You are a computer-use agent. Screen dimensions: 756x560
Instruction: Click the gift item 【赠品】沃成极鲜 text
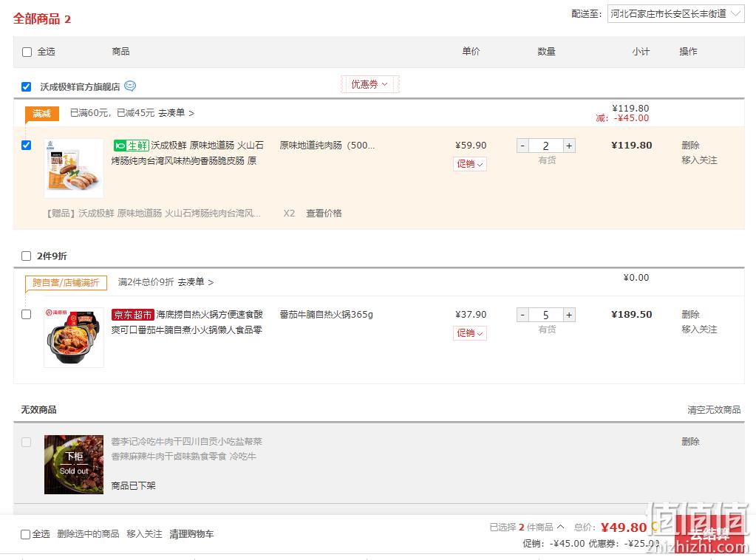154,213
